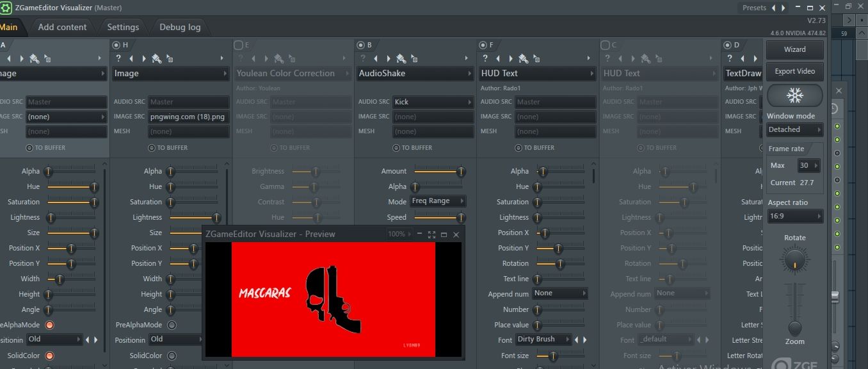Click the Export Video button
The height and width of the screenshot is (369, 868).
coord(794,71)
